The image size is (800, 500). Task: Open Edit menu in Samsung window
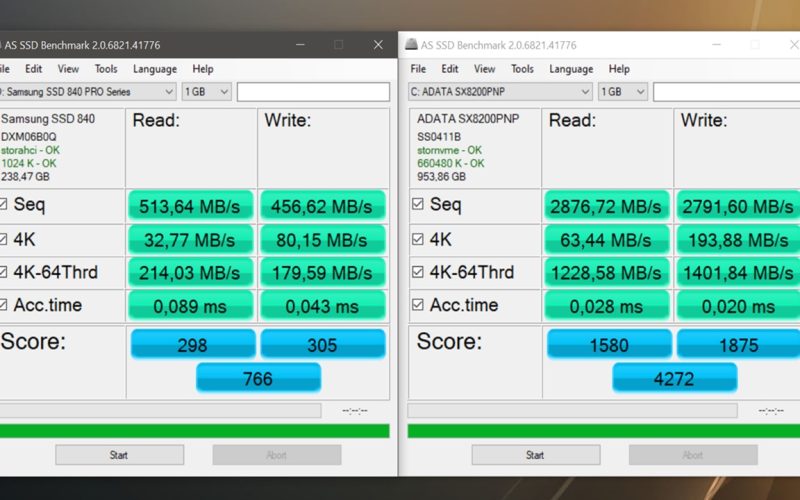click(x=34, y=69)
